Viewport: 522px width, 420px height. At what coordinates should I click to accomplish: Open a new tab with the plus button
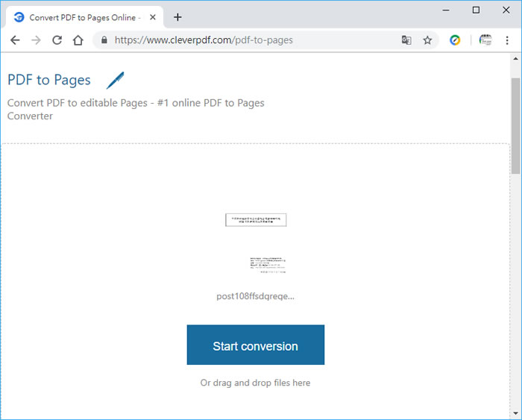pyautogui.click(x=177, y=17)
